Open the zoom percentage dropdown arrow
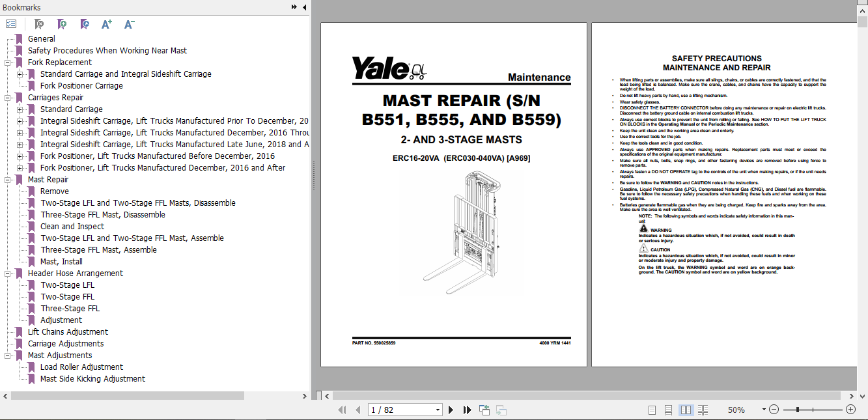This screenshot has width=868, height=420. 764,410
